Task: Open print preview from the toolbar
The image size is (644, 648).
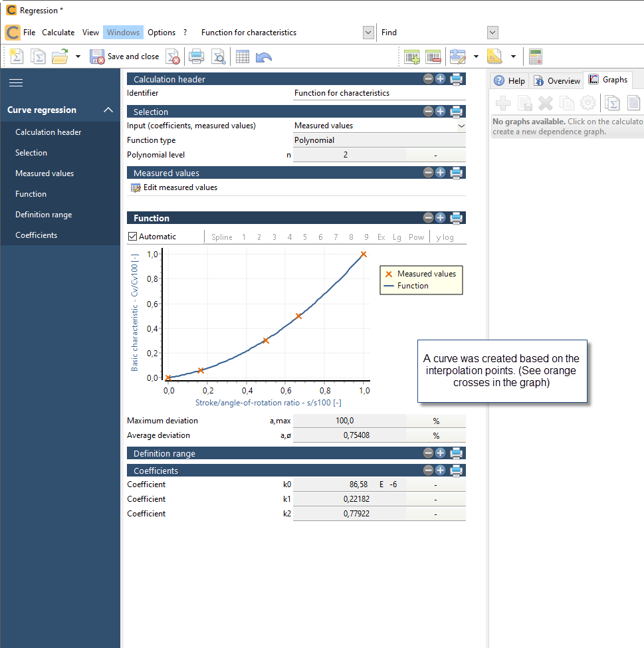Action: (x=219, y=56)
